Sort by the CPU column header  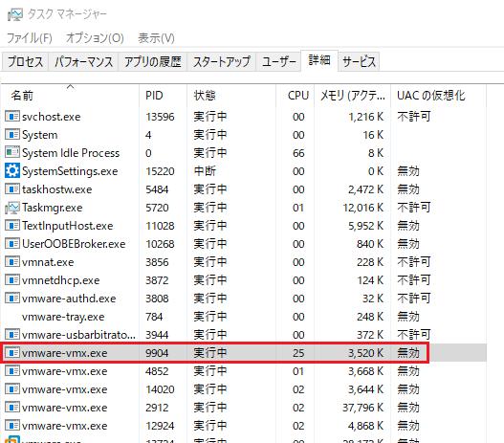pyautogui.click(x=296, y=96)
